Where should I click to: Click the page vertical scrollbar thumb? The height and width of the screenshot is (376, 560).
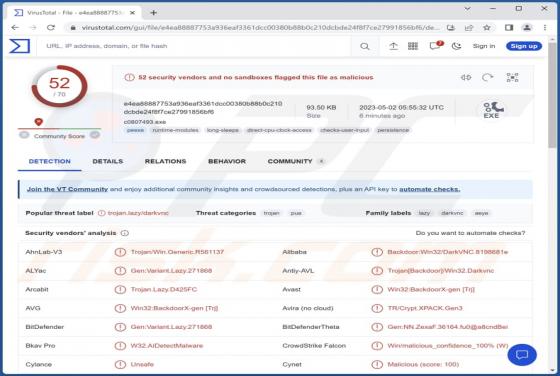pos(552,95)
